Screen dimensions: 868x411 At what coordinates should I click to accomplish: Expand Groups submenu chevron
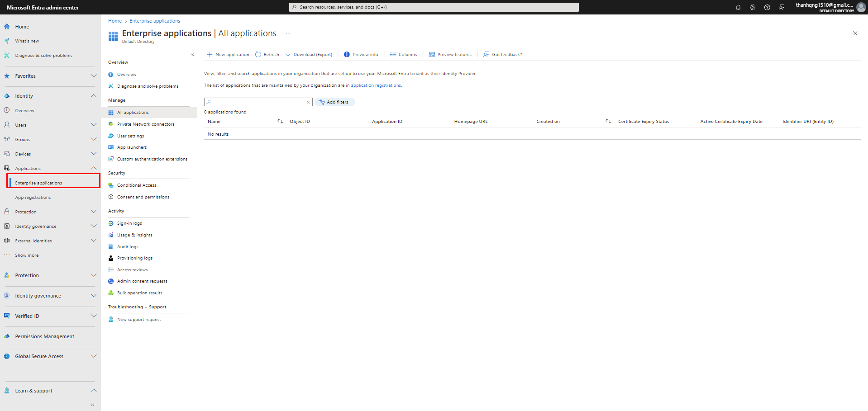coord(94,139)
